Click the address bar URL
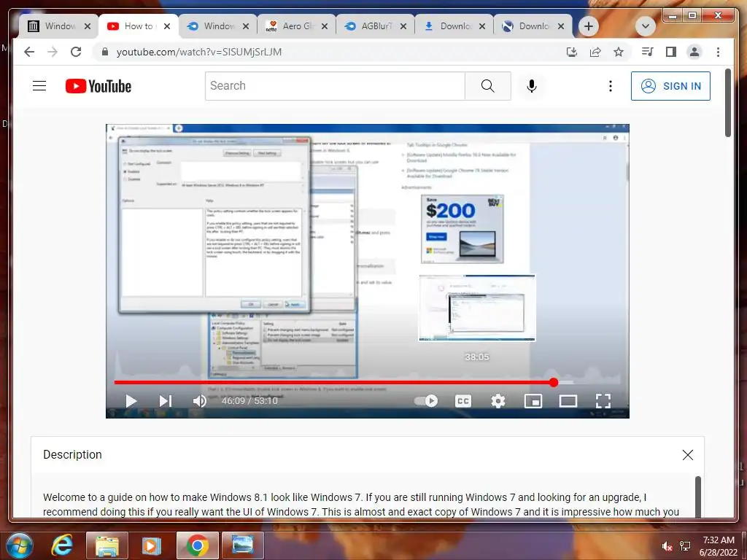 [x=198, y=52]
